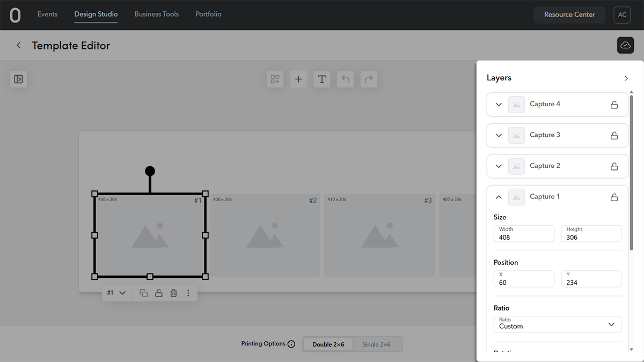This screenshot has width=644, height=362.
Task: Toggle lock on Capture 3 layer
Action: tap(614, 135)
